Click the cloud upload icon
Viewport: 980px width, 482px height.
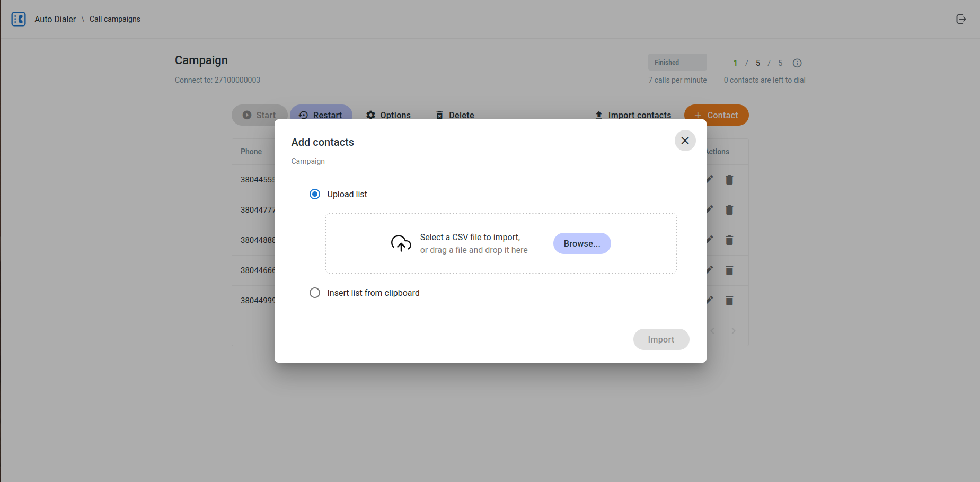coord(401,243)
